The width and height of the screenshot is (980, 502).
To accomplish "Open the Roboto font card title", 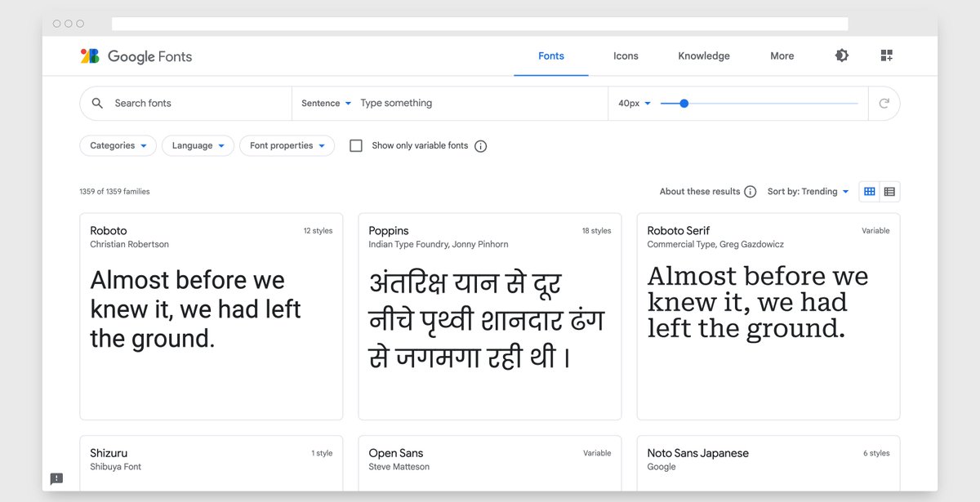I will tap(109, 231).
